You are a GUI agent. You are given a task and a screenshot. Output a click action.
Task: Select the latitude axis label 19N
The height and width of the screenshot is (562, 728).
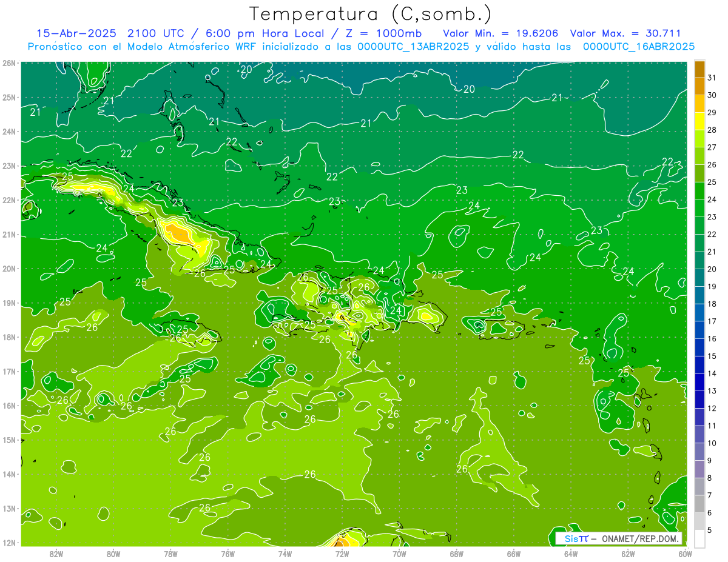click(x=9, y=303)
